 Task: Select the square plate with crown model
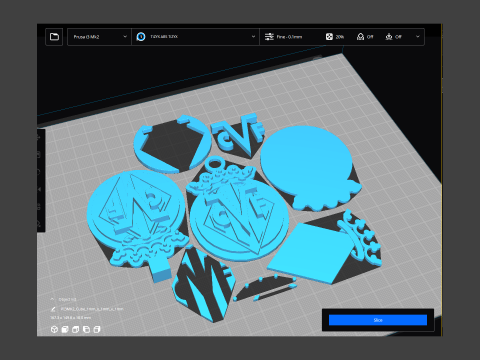(x=313, y=253)
